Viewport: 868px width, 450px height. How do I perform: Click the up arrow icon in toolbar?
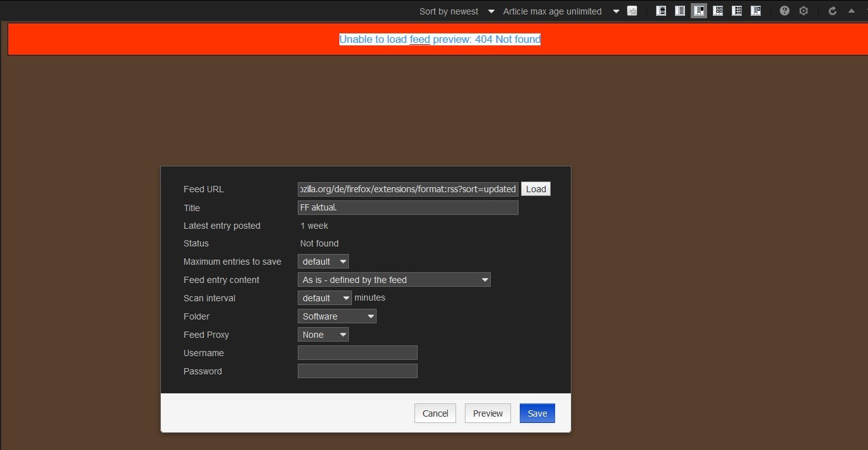852,11
